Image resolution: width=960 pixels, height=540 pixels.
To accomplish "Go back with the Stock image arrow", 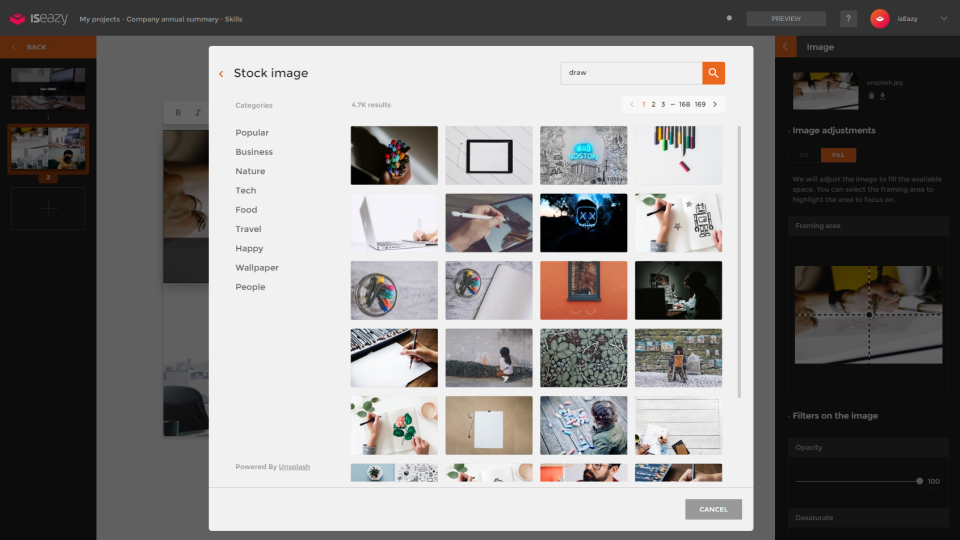I will click(221, 74).
